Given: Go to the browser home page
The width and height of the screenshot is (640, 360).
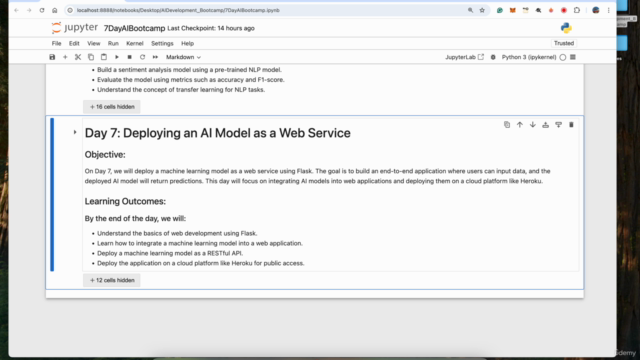Looking at the screenshot, I should (x=55, y=10).
